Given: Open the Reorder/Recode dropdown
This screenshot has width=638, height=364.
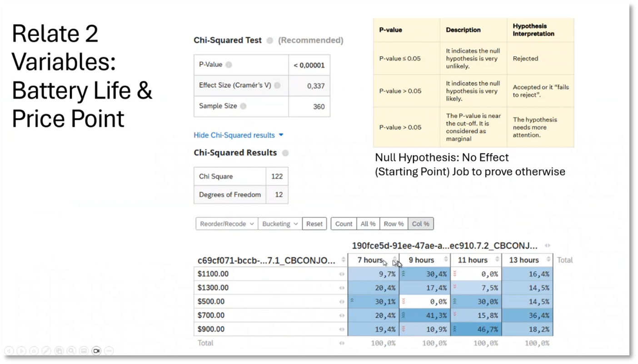Looking at the screenshot, I should coord(226,224).
